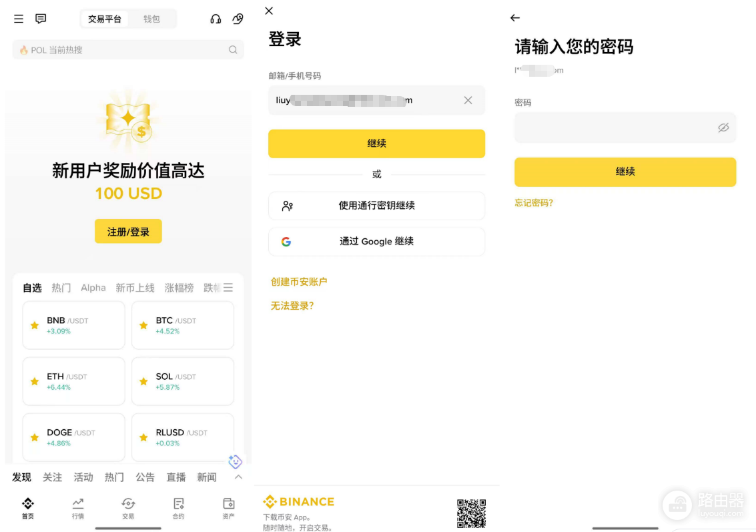Switch to the 交易平台 toggle
The image size is (756, 532).
click(x=105, y=19)
